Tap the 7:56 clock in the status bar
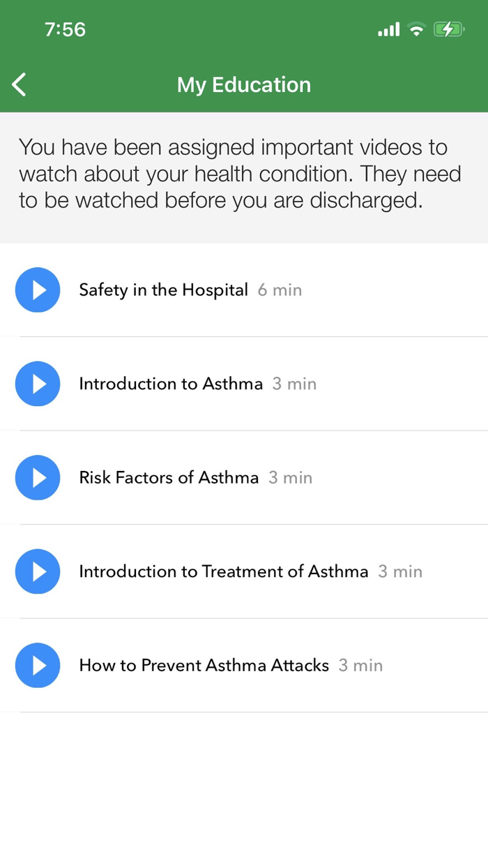Viewport: 488px width, 868px height. click(66, 29)
